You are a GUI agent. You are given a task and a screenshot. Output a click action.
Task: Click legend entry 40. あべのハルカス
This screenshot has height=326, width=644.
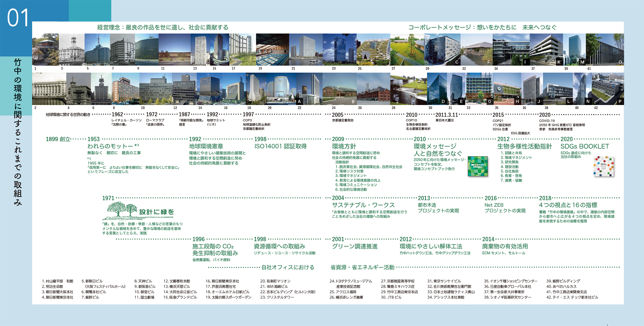pyautogui.click(x=561, y=287)
